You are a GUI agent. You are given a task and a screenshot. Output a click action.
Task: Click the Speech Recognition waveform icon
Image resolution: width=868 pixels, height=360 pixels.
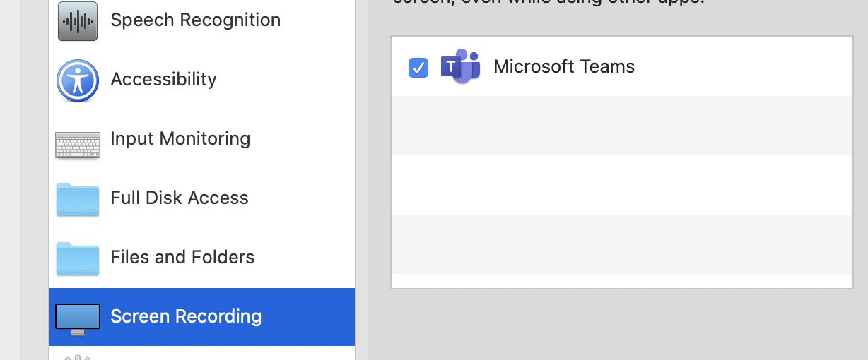coord(78,20)
